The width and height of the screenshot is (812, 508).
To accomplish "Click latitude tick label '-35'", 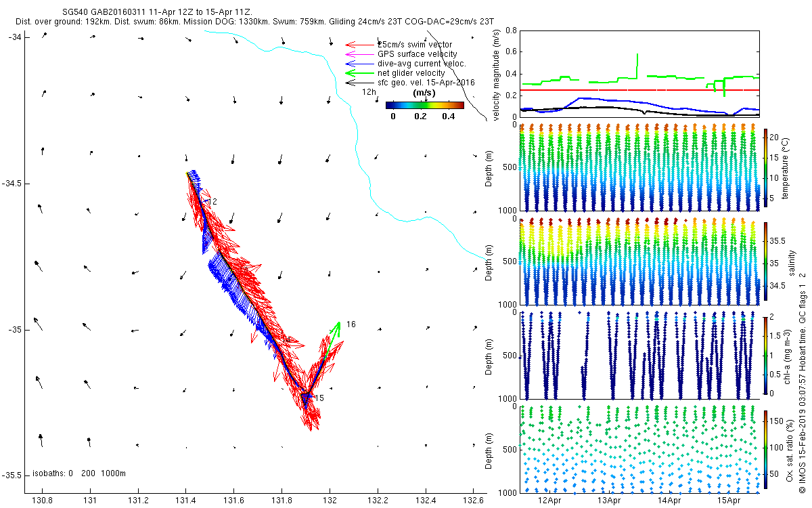I will click(14, 330).
